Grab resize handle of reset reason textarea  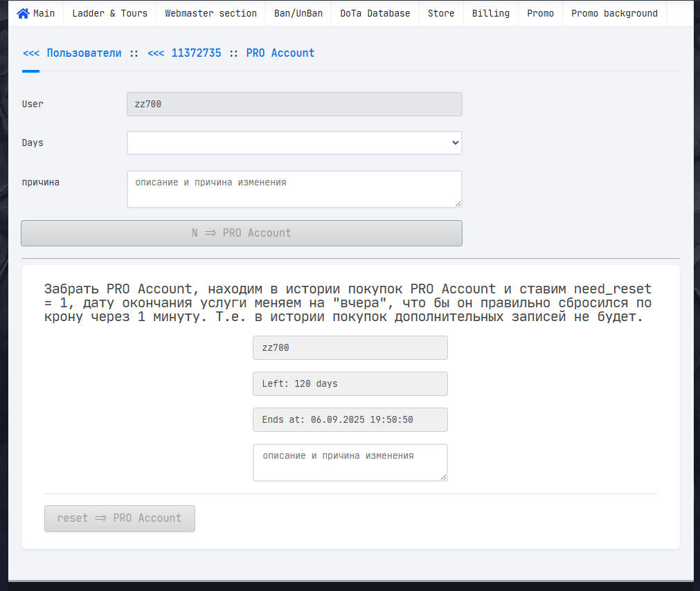443,478
